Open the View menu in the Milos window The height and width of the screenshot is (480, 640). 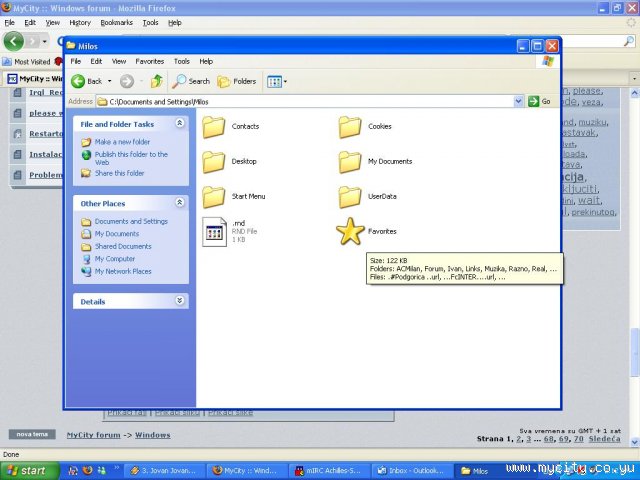[119, 61]
